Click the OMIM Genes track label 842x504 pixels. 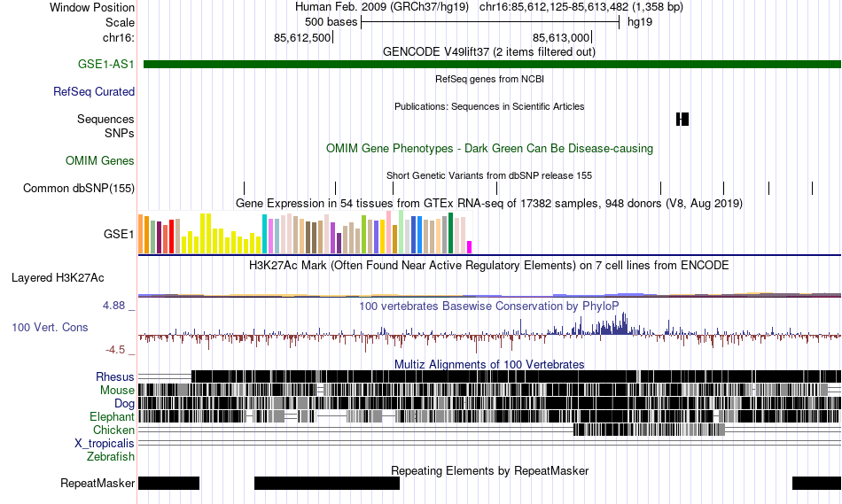pyautogui.click(x=100, y=161)
